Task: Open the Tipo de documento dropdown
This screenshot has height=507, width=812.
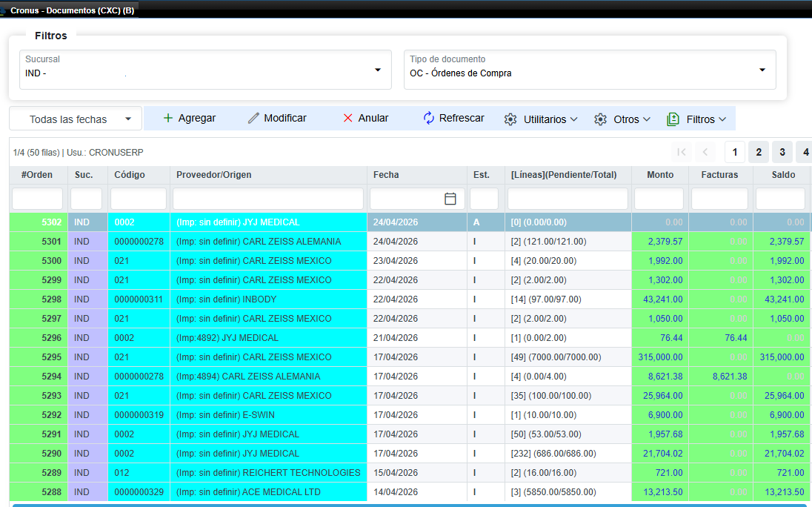Action: [x=762, y=70]
